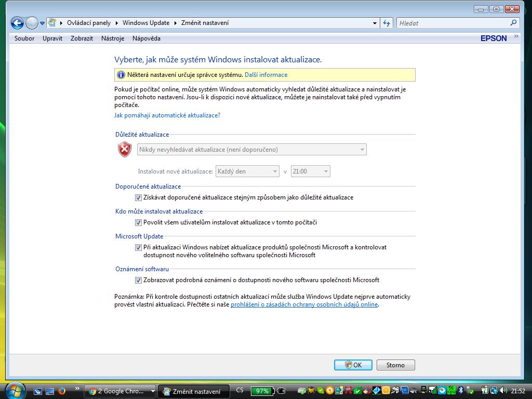Click the taskbar clock showing 21:52
Viewport: 532px width, 399px height.
tap(518, 391)
